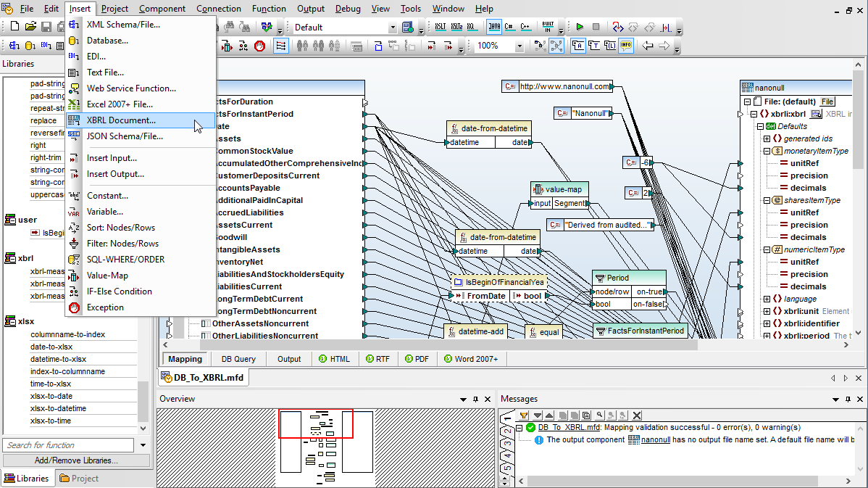Click the red Exception hand toolbar icon
The image size is (868, 488).
pos(259,46)
